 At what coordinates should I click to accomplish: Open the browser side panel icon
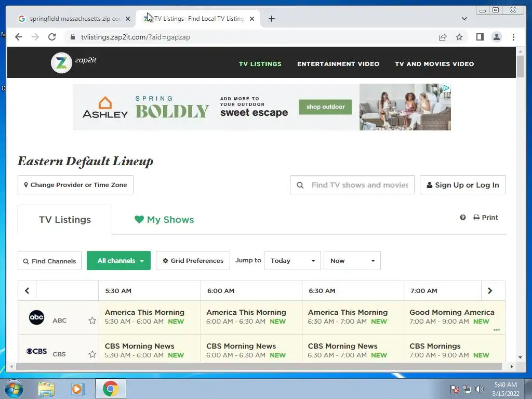[x=480, y=37]
